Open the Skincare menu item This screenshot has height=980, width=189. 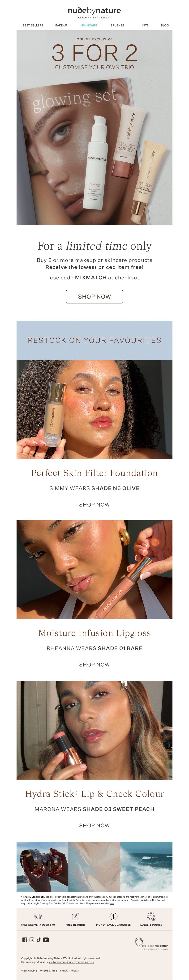point(89,26)
